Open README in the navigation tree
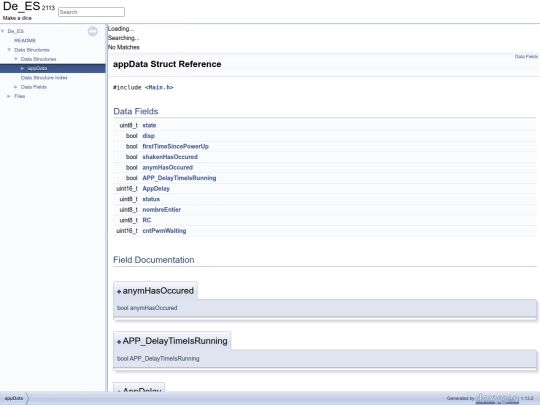This screenshot has width=540, height=405. pyautogui.click(x=25, y=40)
